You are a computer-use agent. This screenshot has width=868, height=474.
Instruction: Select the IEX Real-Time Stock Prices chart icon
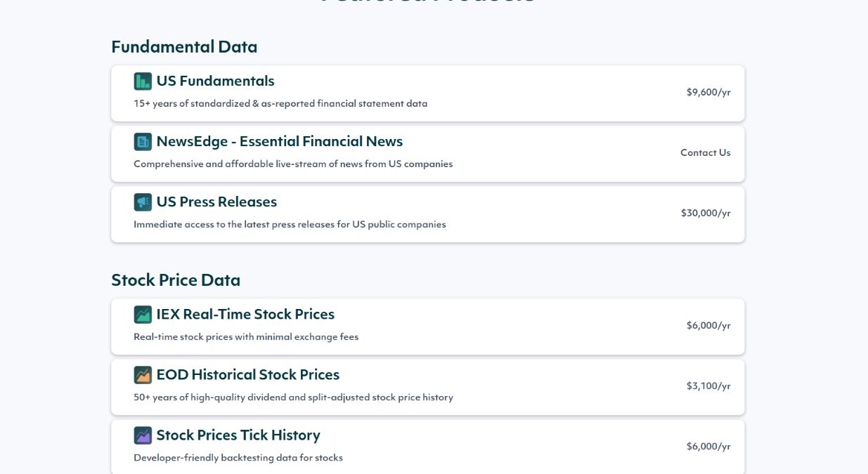[143, 314]
